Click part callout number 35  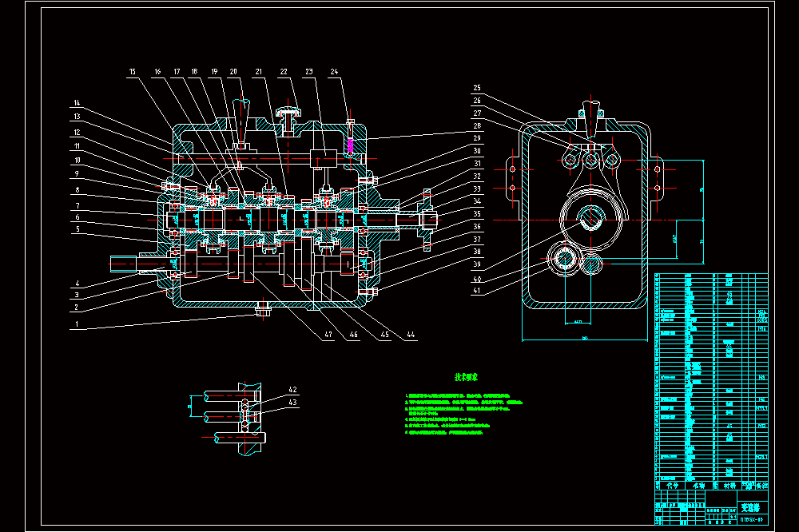477,214
